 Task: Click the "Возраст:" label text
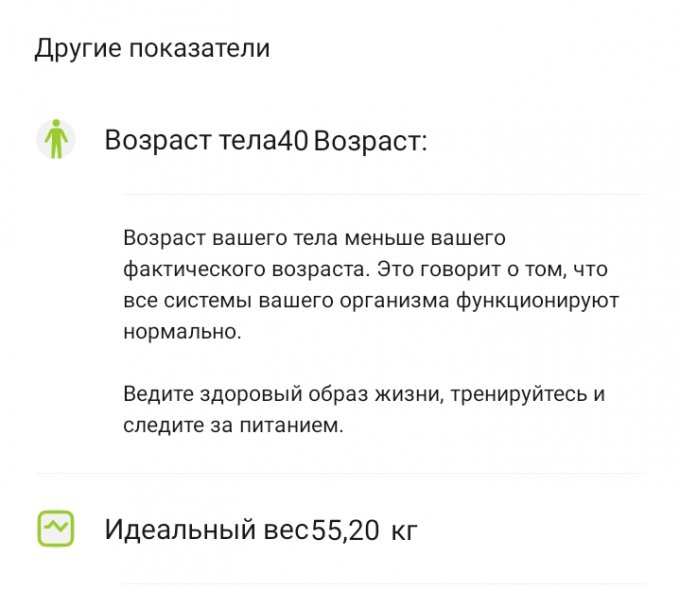coord(370,141)
